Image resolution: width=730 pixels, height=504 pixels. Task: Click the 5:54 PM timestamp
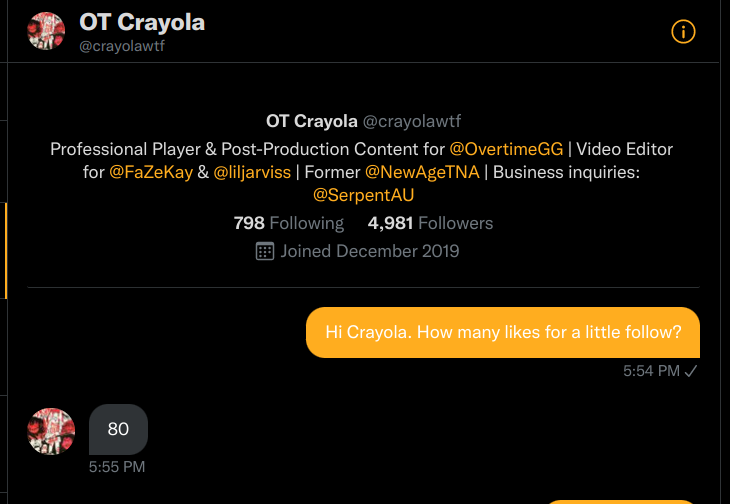651,371
